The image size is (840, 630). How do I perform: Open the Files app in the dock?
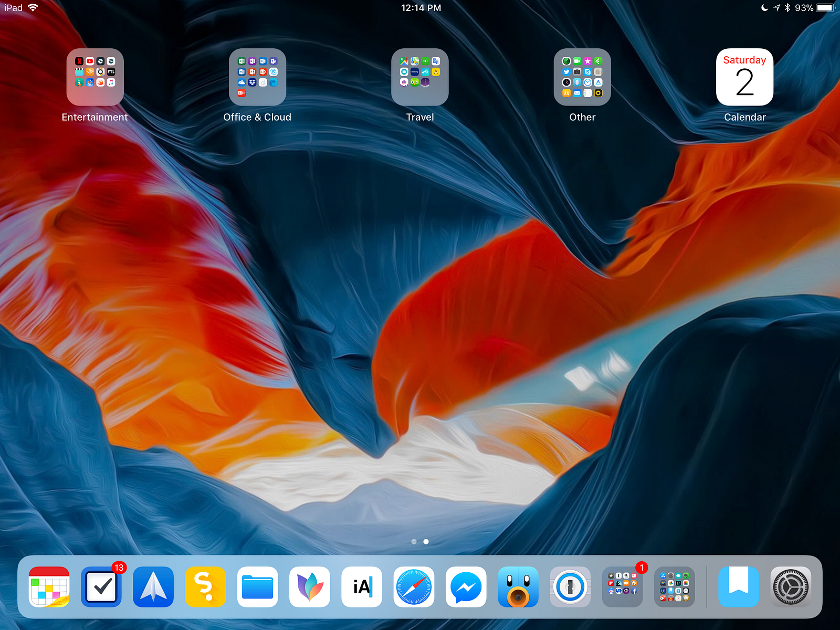(x=257, y=587)
